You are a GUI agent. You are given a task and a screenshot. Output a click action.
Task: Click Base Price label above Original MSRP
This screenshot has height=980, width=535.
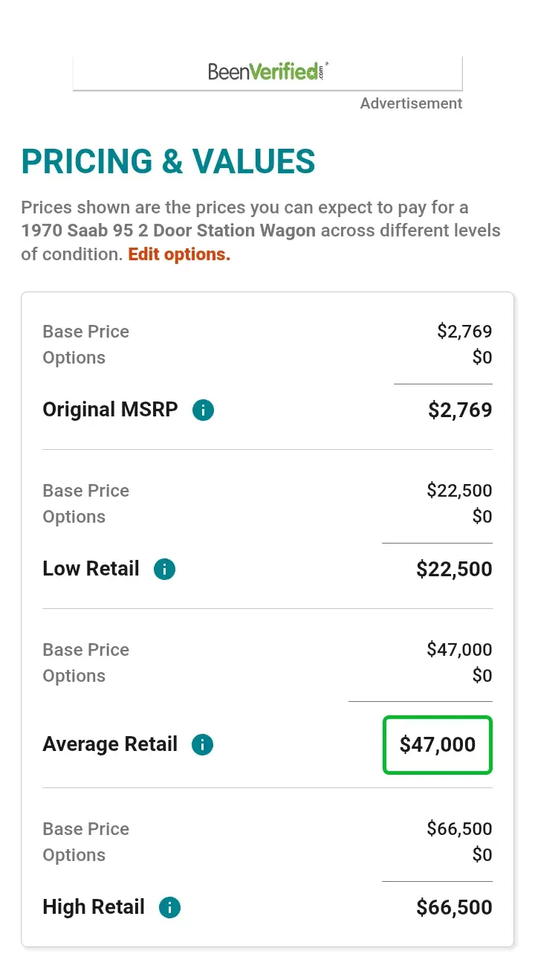coord(85,332)
